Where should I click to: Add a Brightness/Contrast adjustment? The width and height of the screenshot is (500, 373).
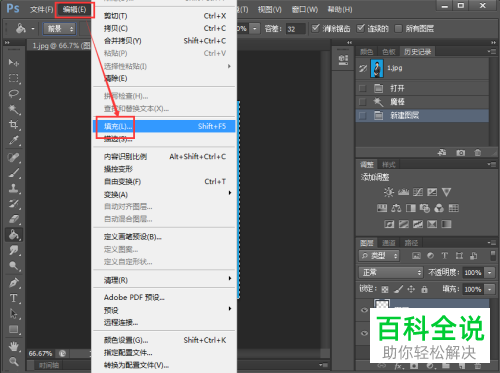tap(389, 192)
